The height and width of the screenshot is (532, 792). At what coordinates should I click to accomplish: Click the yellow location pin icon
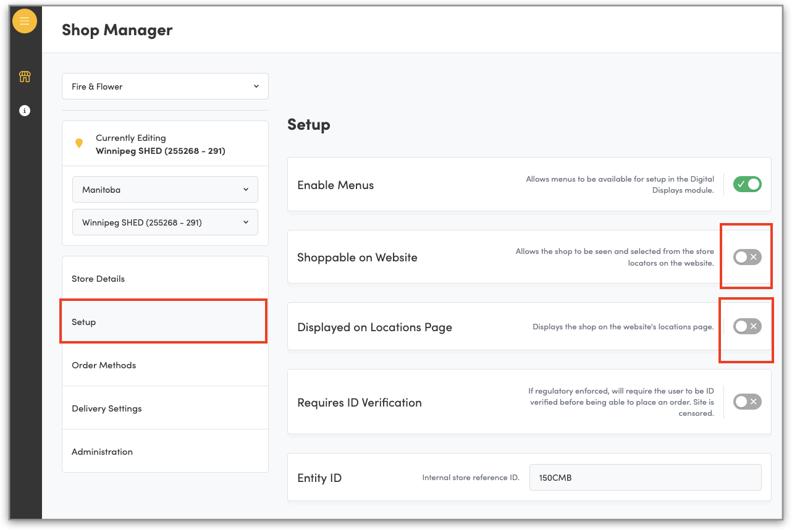(79, 143)
